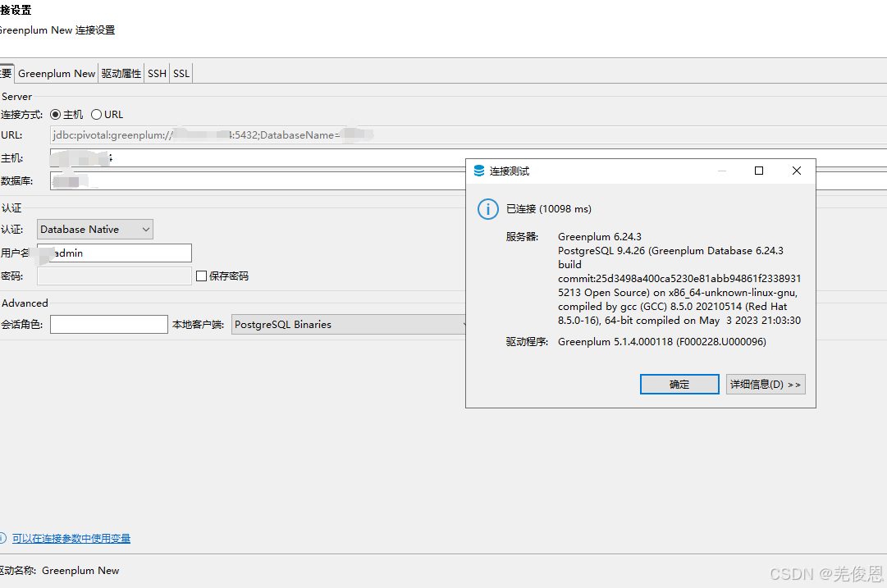Viewport: 887px width, 588px height.
Task: Expand 详细信息(D) details in test dialog
Action: click(766, 385)
